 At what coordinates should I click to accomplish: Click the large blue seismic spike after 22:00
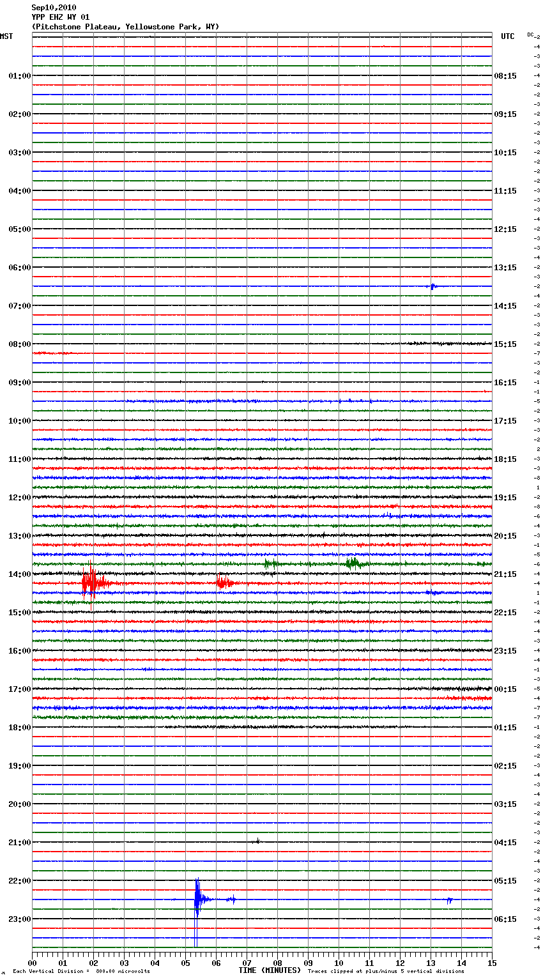[197, 900]
